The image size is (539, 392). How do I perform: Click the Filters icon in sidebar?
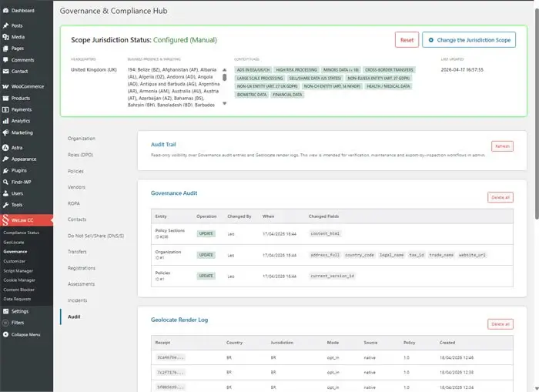tap(5, 323)
